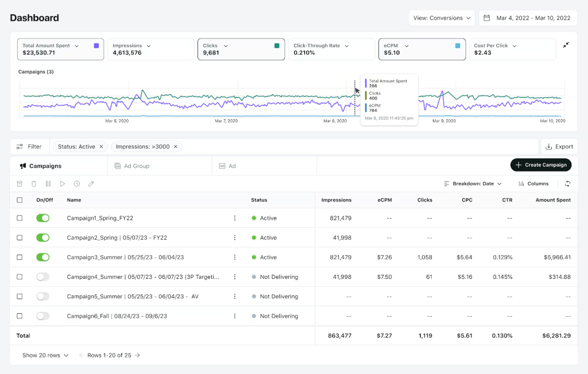The width and height of the screenshot is (588, 374).
Task: Click the Export button
Action: coord(559,147)
